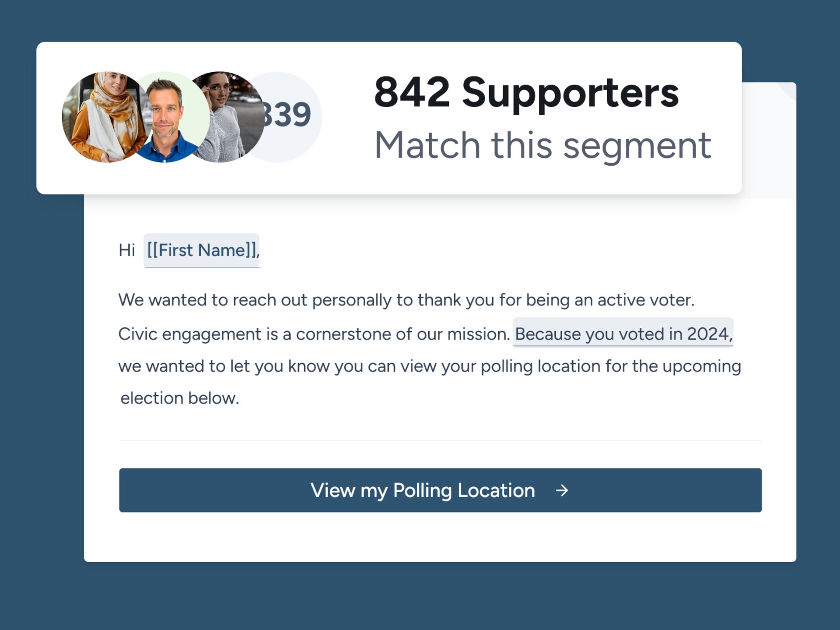The height and width of the screenshot is (630, 840).
Task: Select the [[First Name]] personalization token
Action: 201,250
